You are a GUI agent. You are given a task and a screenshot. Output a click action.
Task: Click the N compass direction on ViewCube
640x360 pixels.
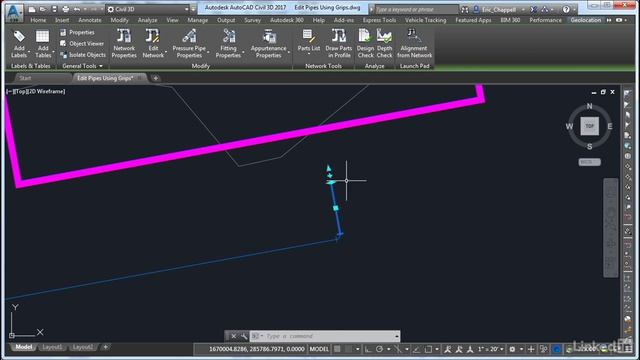point(589,106)
